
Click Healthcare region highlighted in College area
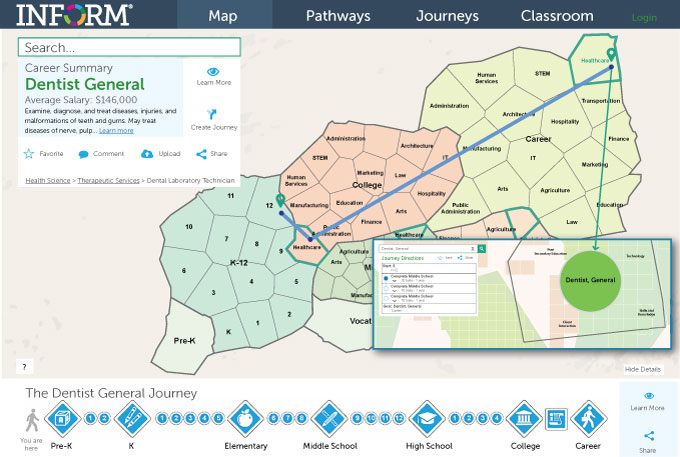click(x=306, y=247)
